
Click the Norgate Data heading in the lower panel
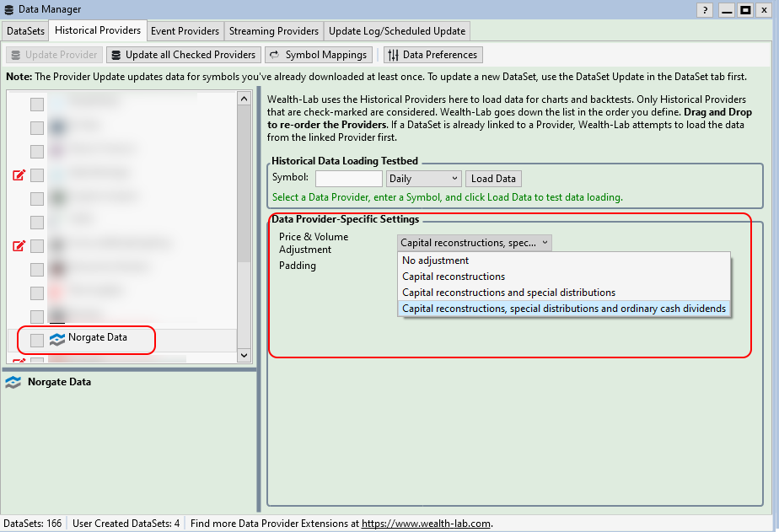pos(59,382)
